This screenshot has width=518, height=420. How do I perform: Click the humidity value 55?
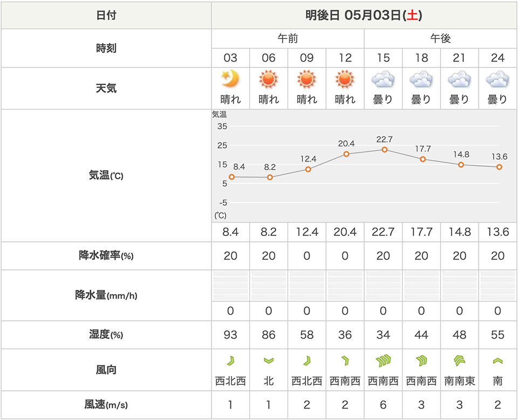pyautogui.click(x=497, y=335)
